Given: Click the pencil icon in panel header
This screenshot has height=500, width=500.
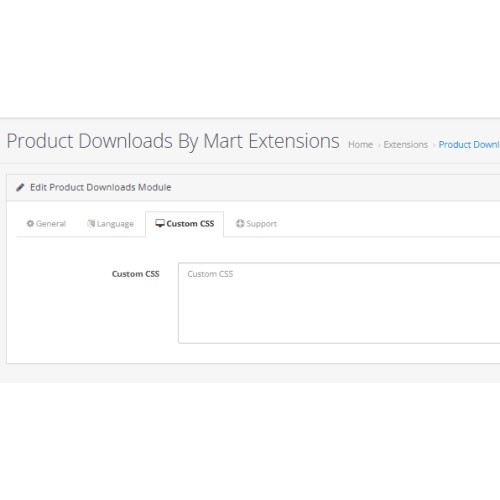Looking at the screenshot, I should click(x=20, y=187).
